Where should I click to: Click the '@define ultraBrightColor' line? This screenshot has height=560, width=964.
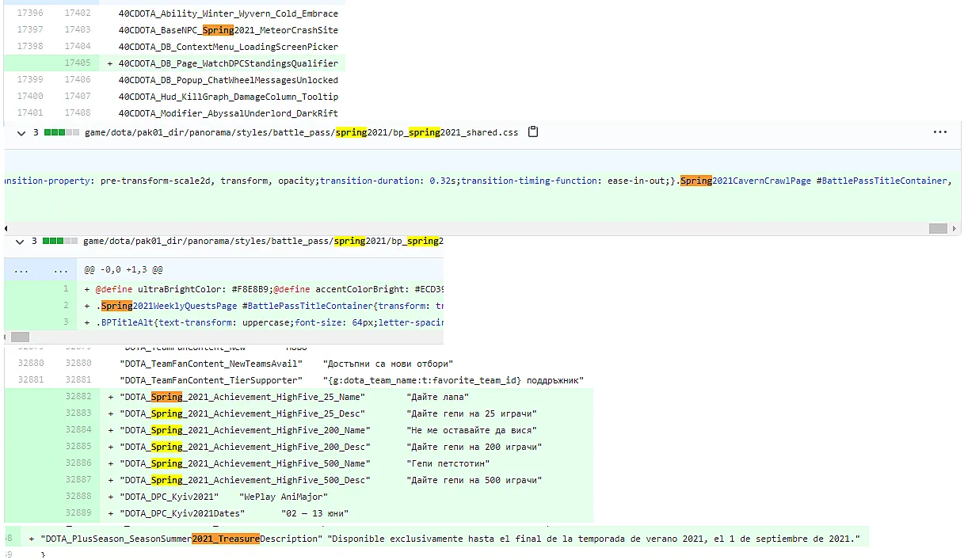coord(269,289)
